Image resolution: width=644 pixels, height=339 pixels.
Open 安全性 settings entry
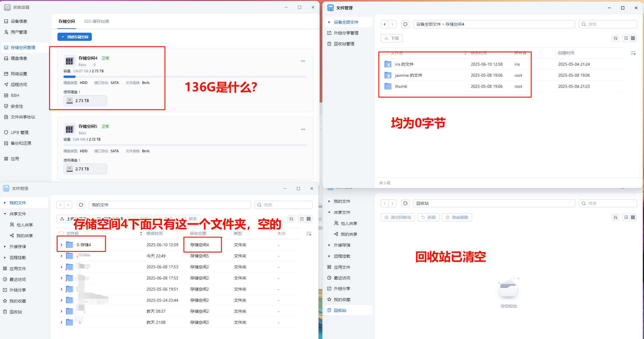[x=17, y=106]
